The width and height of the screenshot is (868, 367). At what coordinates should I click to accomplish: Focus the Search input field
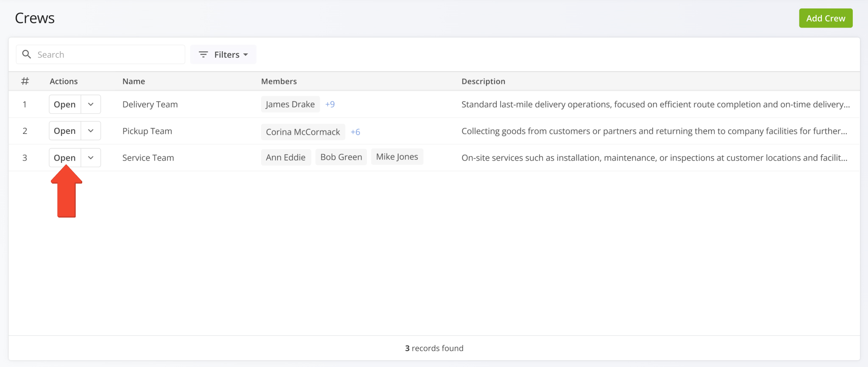[108, 55]
